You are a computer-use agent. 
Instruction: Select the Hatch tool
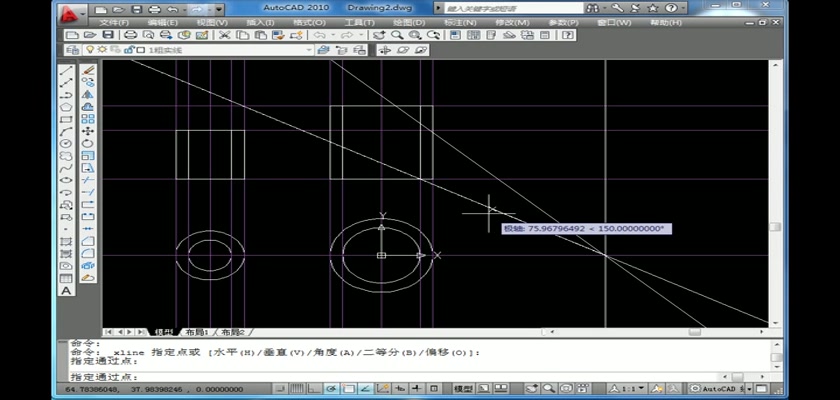pyautogui.click(x=66, y=241)
